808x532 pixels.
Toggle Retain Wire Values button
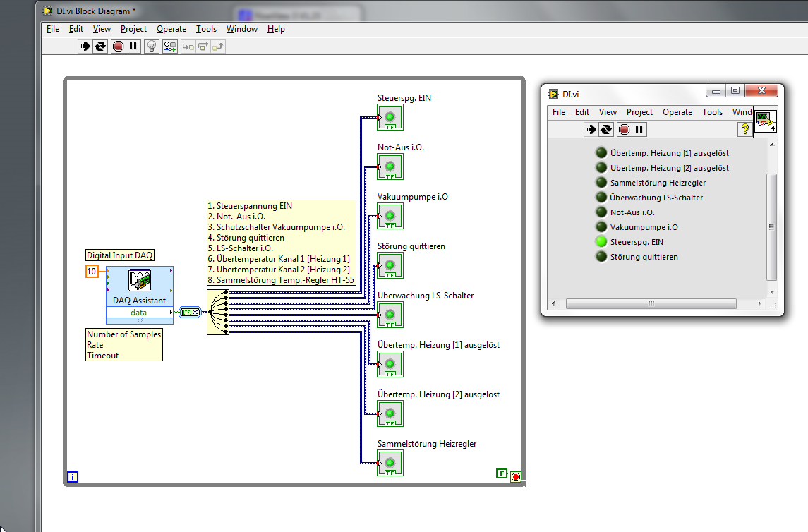(x=170, y=47)
